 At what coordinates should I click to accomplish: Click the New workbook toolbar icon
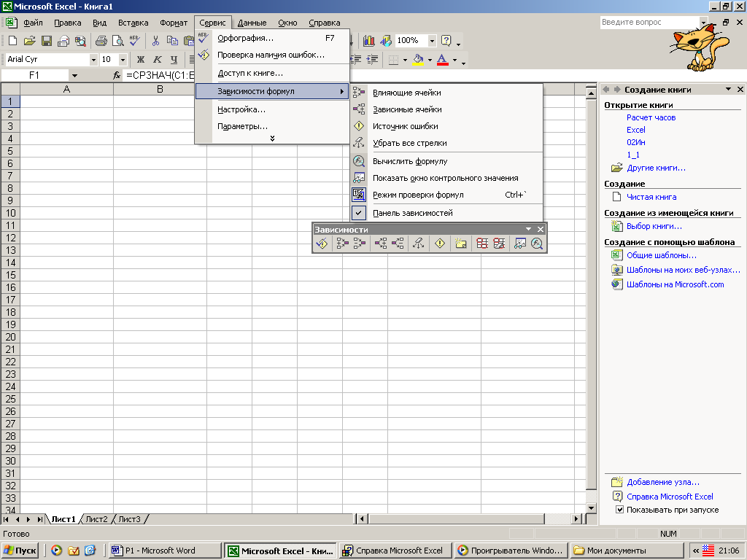pyautogui.click(x=13, y=41)
